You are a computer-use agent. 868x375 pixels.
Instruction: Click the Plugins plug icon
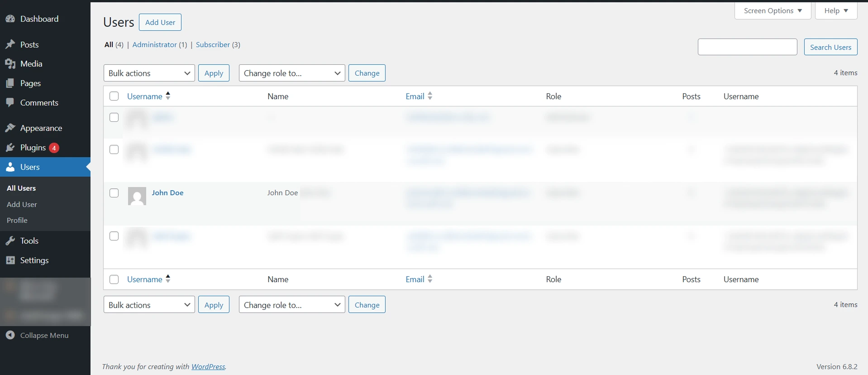pos(10,148)
